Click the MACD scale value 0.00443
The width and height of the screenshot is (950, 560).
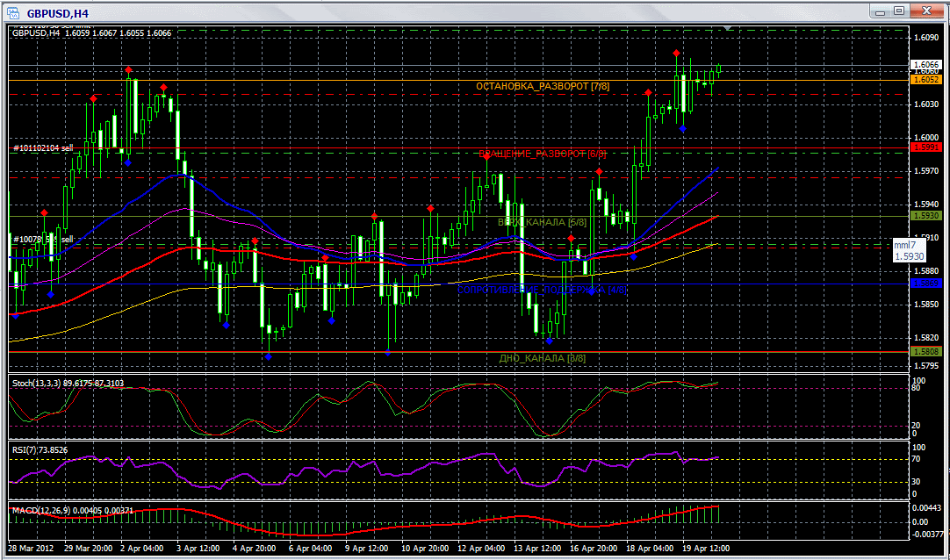pyautogui.click(x=927, y=507)
